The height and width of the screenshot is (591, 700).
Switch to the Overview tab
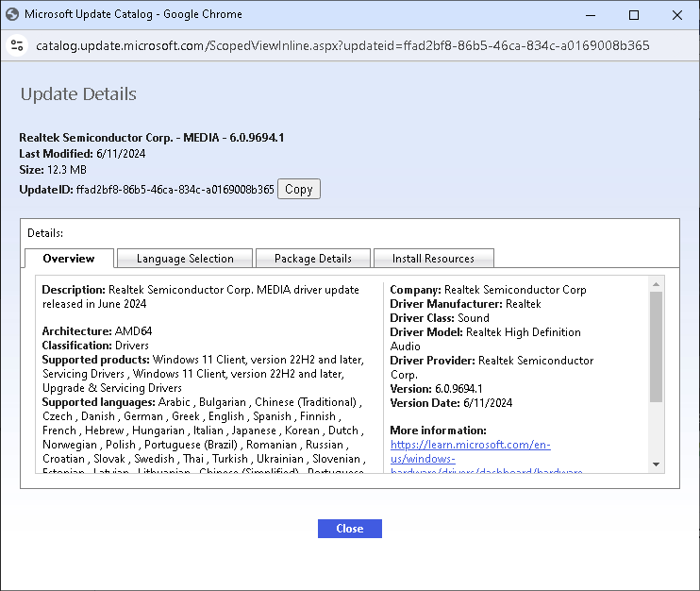pos(69,258)
